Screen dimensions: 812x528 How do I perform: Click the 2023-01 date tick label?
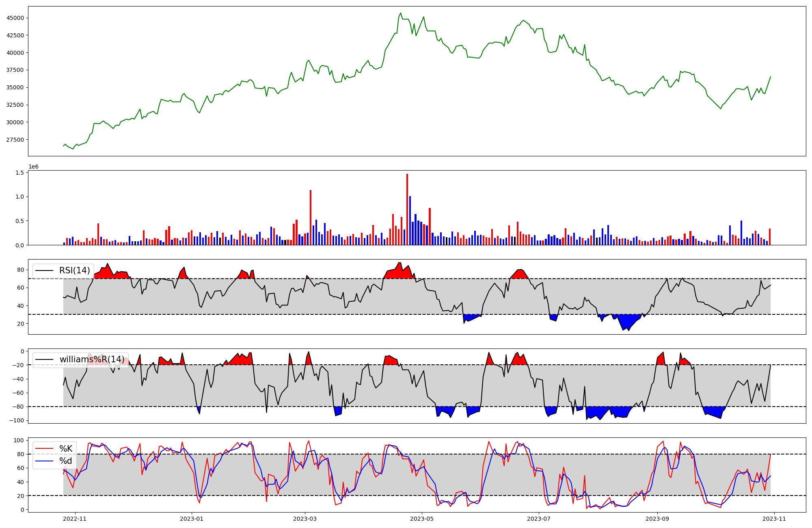pos(191,519)
